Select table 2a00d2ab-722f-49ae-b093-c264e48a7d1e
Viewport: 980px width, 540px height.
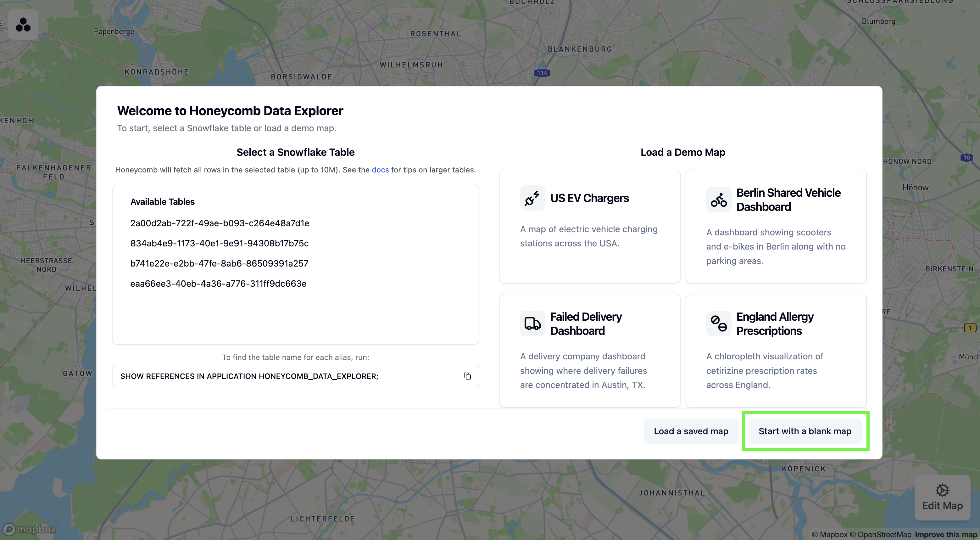(220, 223)
